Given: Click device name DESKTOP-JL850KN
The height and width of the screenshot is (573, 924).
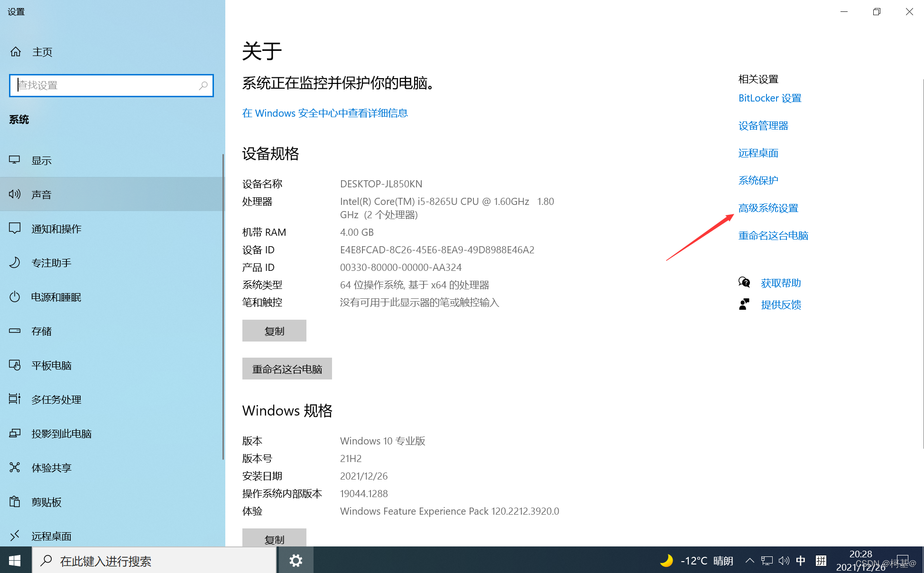Looking at the screenshot, I should (381, 184).
